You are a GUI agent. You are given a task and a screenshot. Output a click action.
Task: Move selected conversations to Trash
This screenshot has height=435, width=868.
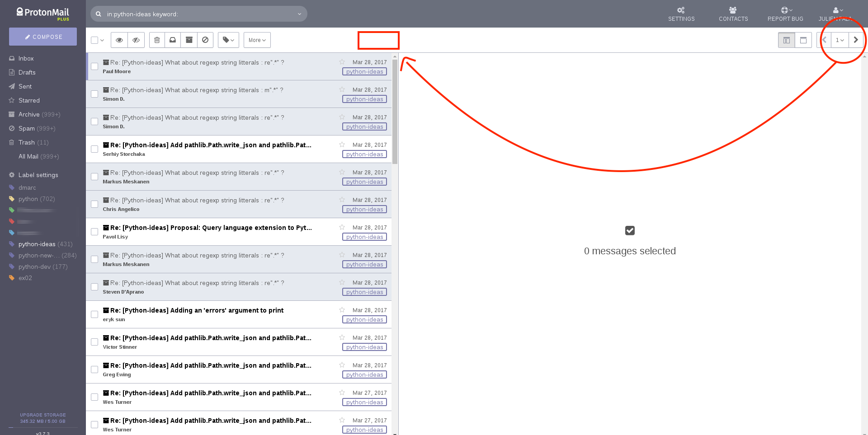(157, 40)
